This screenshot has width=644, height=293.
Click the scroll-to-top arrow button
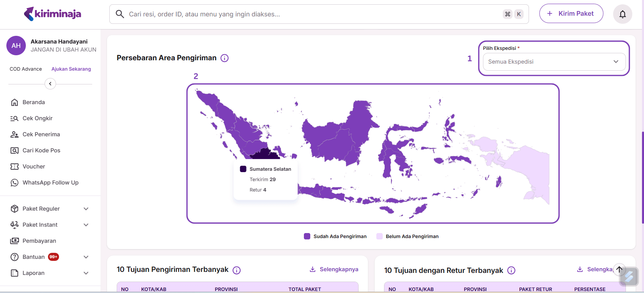click(619, 269)
